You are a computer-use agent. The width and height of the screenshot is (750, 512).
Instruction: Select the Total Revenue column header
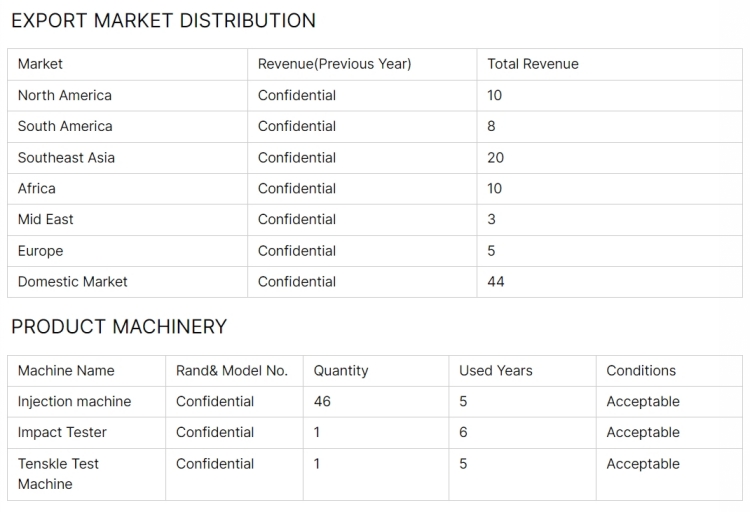[x=533, y=64]
